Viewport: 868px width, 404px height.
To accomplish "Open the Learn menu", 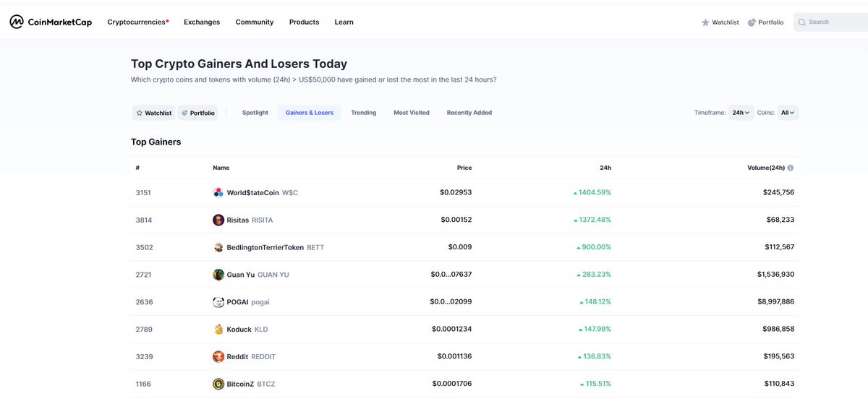I will pos(344,22).
